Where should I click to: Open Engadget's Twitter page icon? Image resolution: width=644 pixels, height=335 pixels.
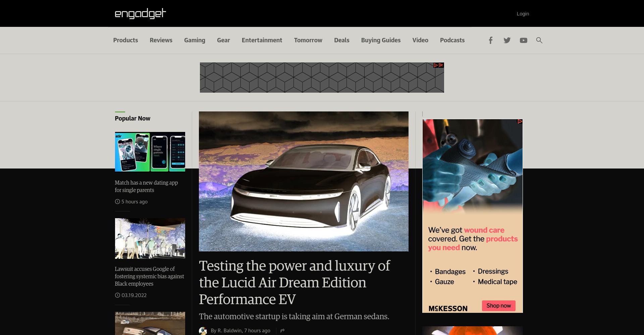[x=507, y=40]
